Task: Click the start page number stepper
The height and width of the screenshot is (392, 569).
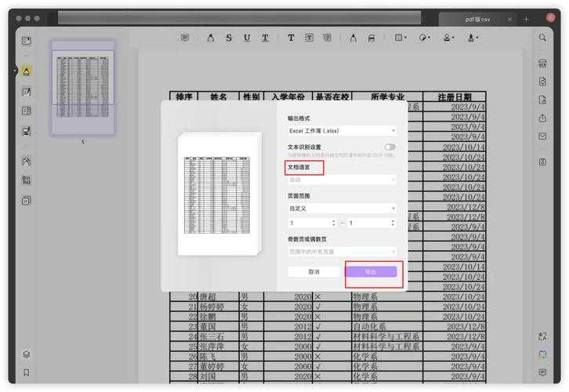Action: [x=334, y=223]
